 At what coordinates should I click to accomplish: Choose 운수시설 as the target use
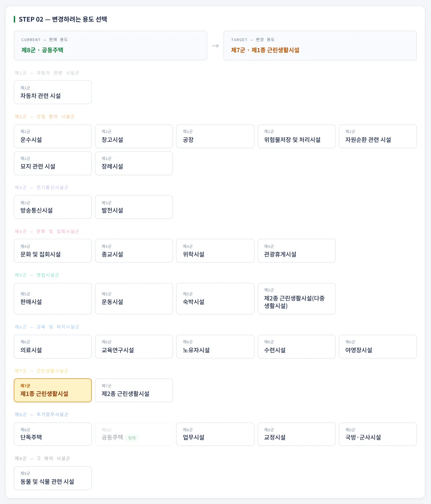pyautogui.click(x=53, y=136)
